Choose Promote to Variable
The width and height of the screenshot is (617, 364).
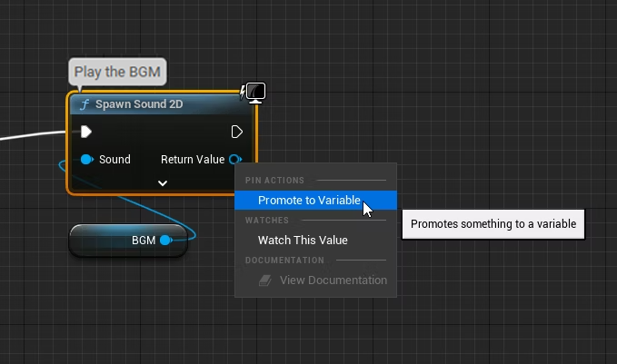(x=309, y=201)
